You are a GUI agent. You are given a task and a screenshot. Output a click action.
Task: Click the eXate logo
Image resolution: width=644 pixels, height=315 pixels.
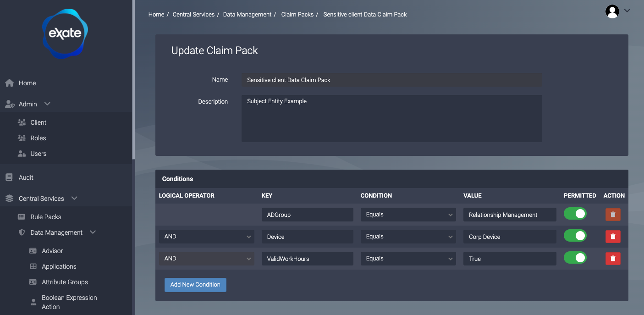65,33
